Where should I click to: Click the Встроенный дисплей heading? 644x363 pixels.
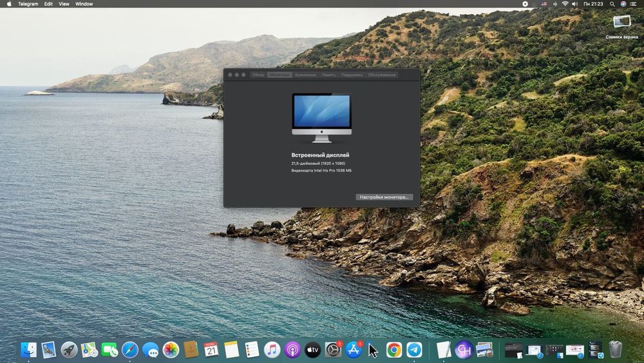coord(320,155)
